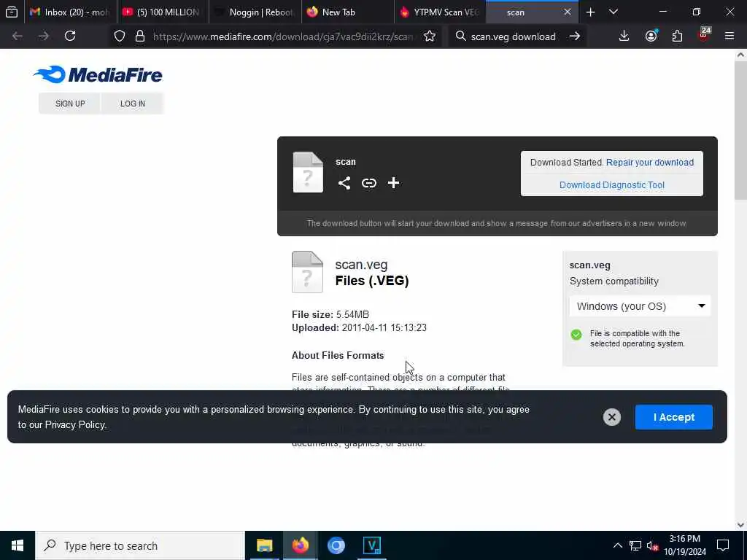747x560 pixels.
Task: Go back using the browser back arrow
Action: pyautogui.click(x=18, y=36)
